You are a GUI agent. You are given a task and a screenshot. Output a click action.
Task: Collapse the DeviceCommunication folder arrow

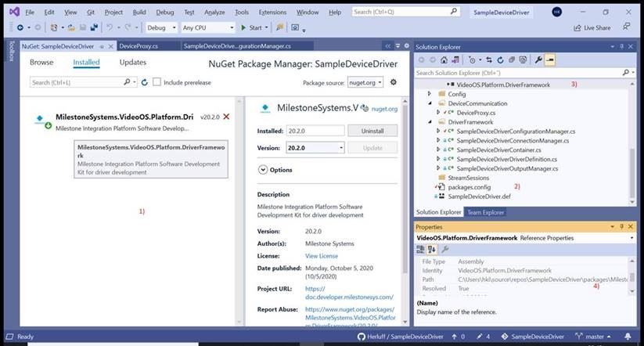(430, 103)
